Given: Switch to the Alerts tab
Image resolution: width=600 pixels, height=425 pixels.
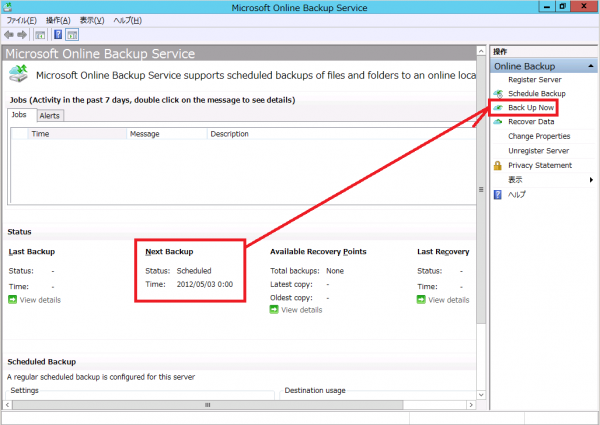Looking at the screenshot, I should [x=49, y=115].
